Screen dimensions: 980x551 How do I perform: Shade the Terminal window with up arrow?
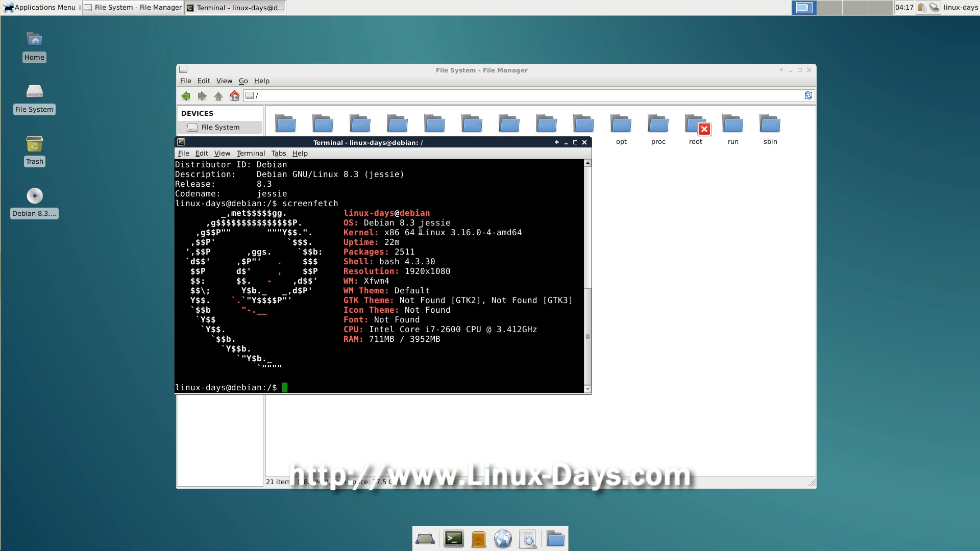tap(557, 143)
